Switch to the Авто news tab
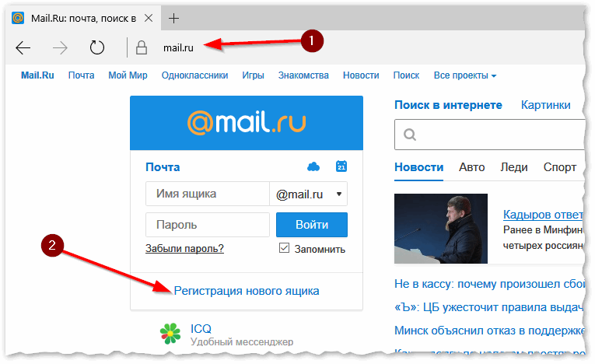 471,167
